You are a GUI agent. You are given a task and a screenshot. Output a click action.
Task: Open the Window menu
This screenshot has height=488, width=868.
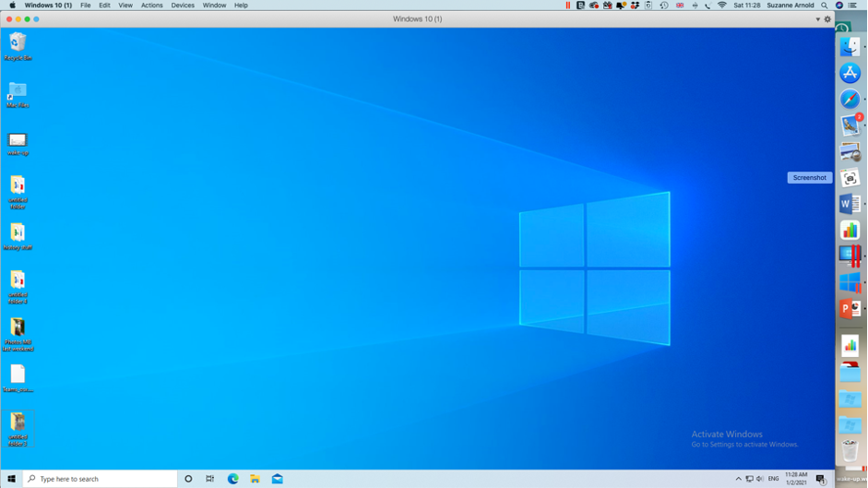pyautogui.click(x=214, y=5)
